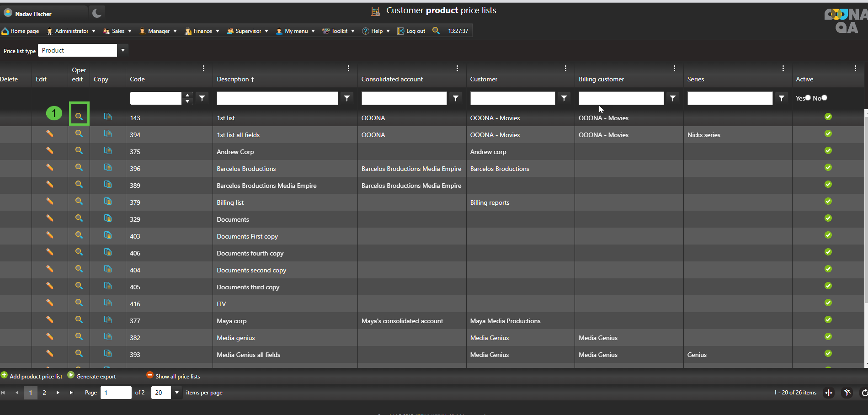Toggle dark mode moon icon

97,13
